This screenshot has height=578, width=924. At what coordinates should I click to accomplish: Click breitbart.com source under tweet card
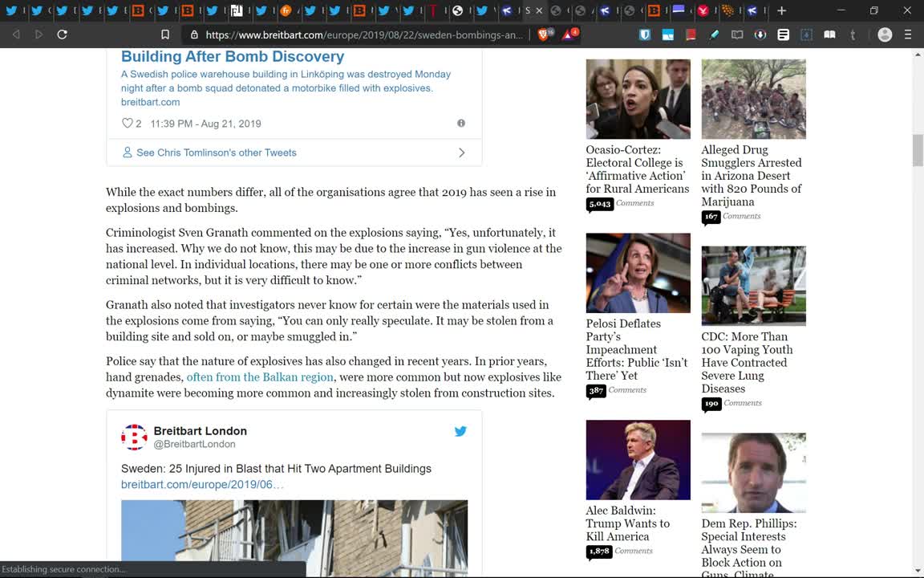click(150, 102)
